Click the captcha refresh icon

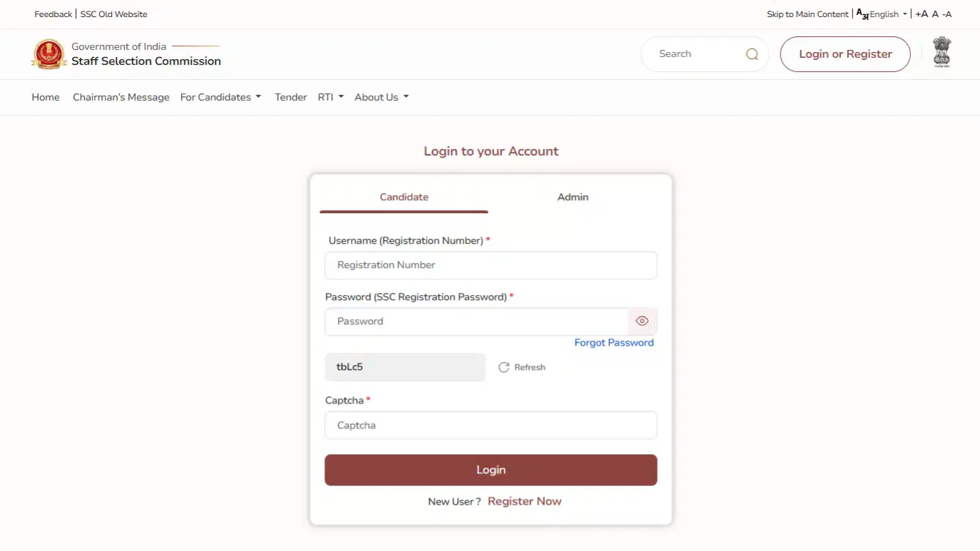point(504,367)
